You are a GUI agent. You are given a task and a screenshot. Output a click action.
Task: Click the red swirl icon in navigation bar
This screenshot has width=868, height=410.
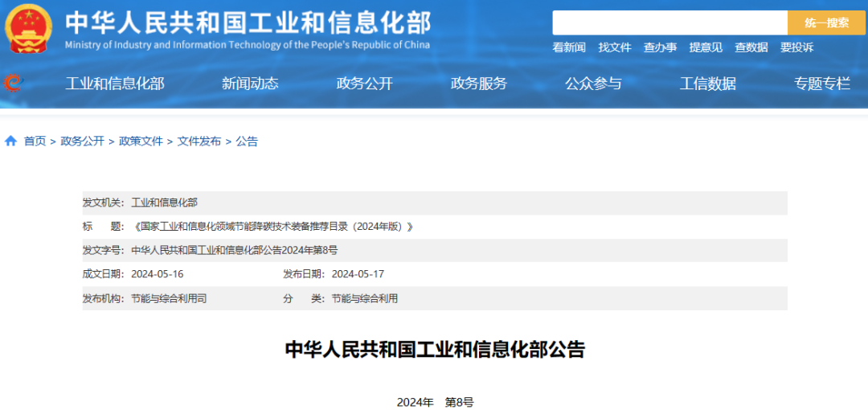click(x=13, y=83)
